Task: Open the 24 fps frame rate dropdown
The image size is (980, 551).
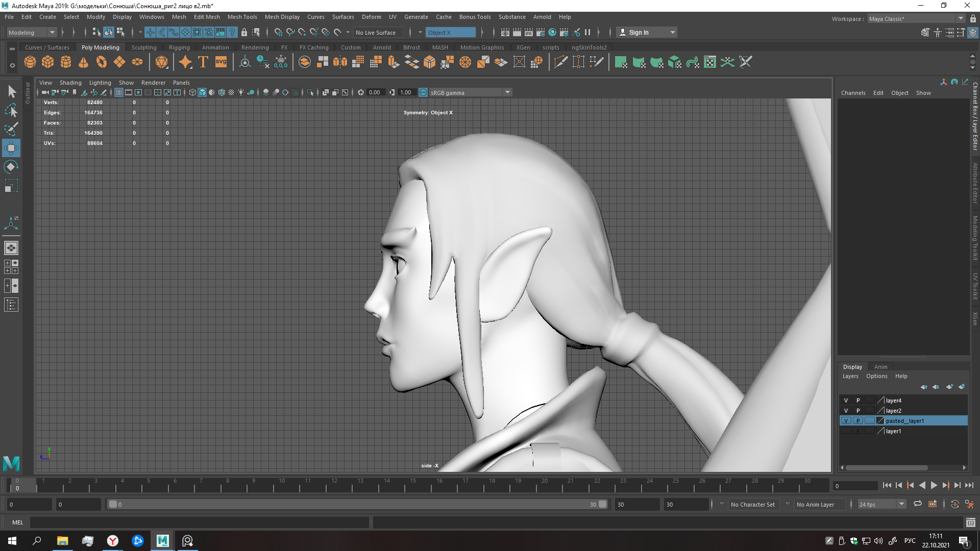Action: click(x=901, y=505)
